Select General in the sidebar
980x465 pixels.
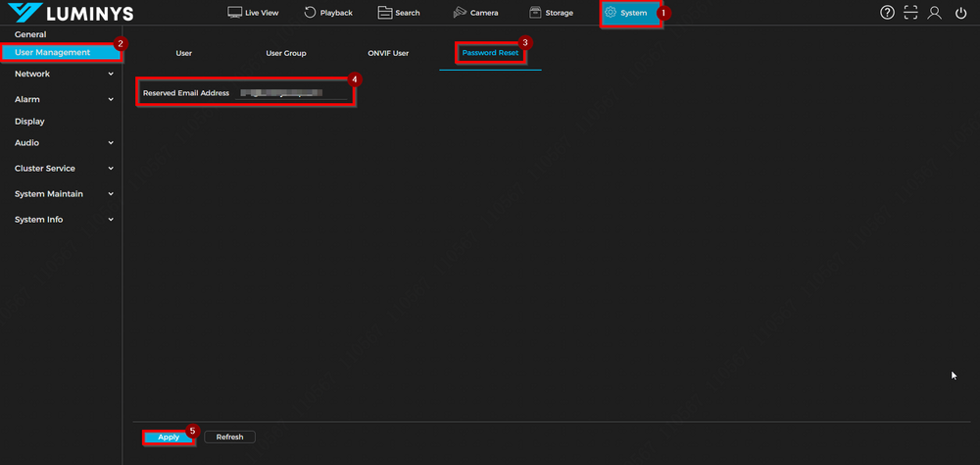coord(30,35)
